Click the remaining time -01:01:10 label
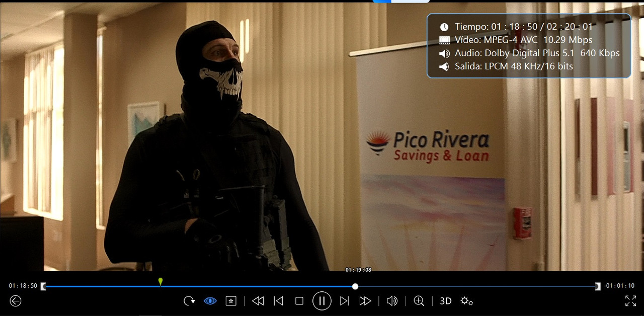Screen dimensions: 644x316 coord(619,286)
